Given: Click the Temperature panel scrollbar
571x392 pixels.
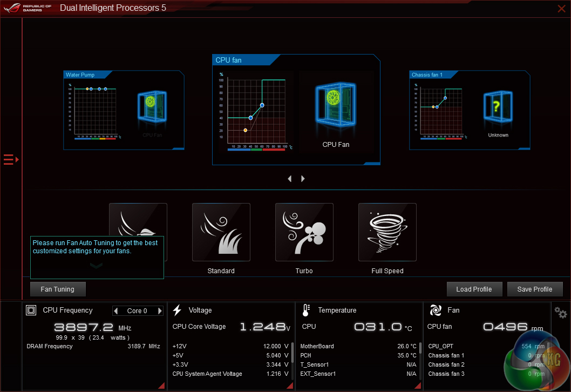Looking at the screenshot, I should [x=420, y=348].
